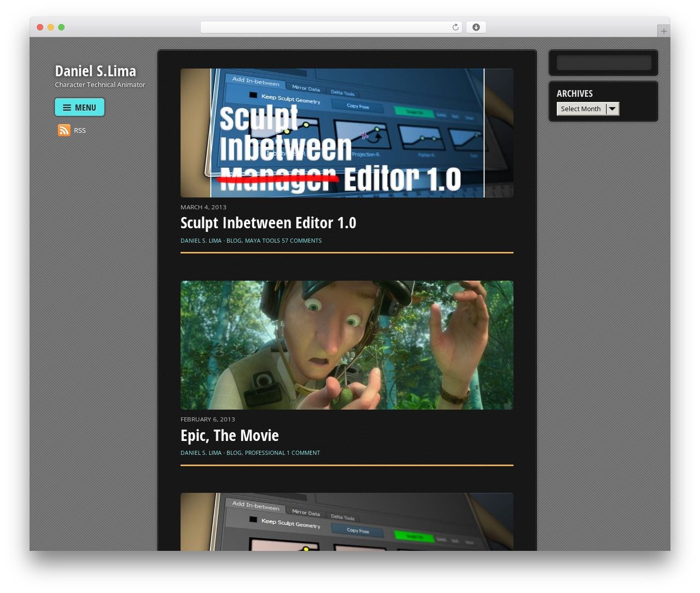Click the sidebar search field
The image size is (700, 593).
[x=604, y=62]
